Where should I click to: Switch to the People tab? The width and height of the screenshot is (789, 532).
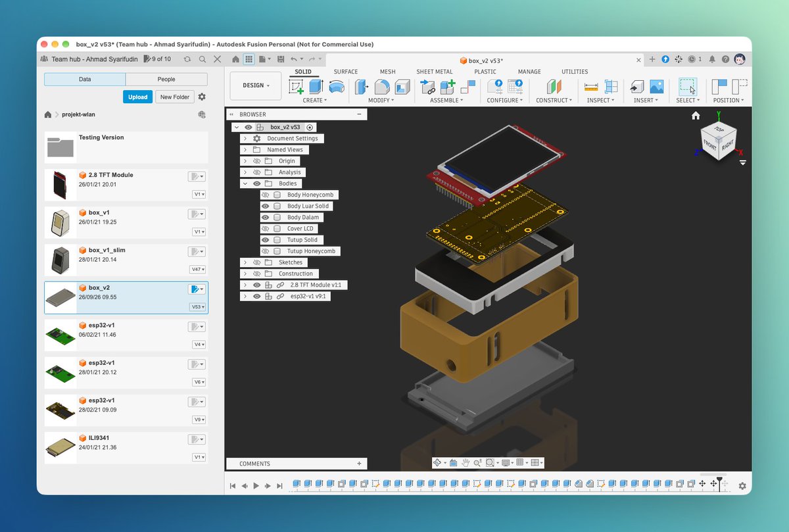(166, 79)
